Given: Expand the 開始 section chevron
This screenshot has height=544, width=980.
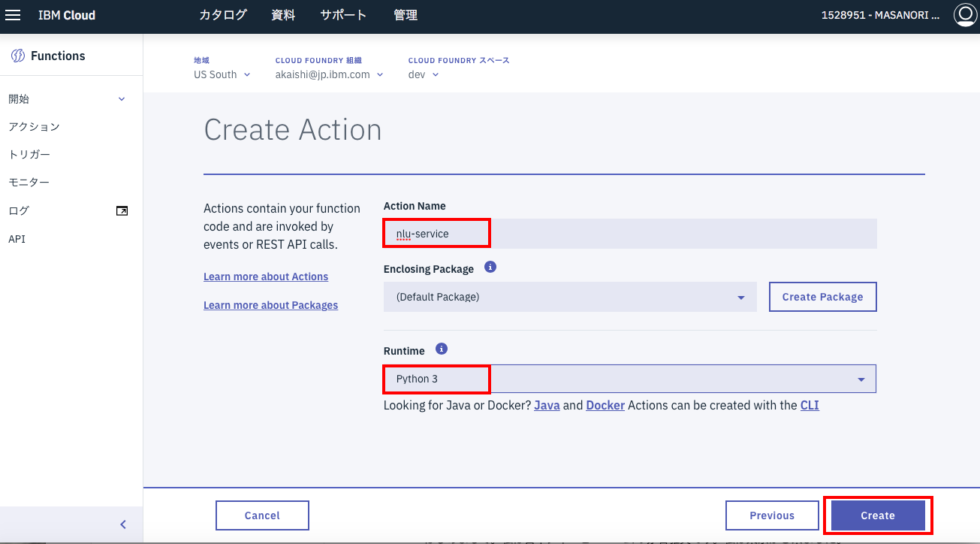Looking at the screenshot, I should click(122, 99).
